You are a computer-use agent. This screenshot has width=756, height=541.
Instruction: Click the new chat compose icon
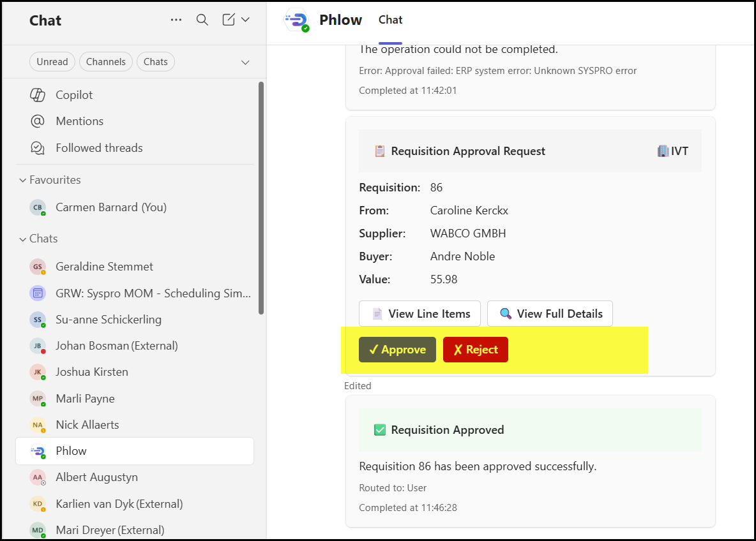[229, 20]
